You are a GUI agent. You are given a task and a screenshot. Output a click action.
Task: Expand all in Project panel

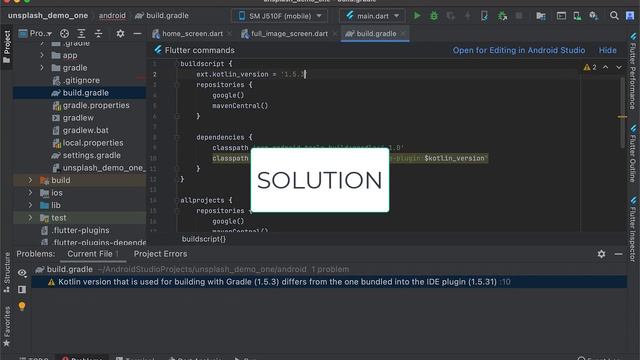click(81, 33)
